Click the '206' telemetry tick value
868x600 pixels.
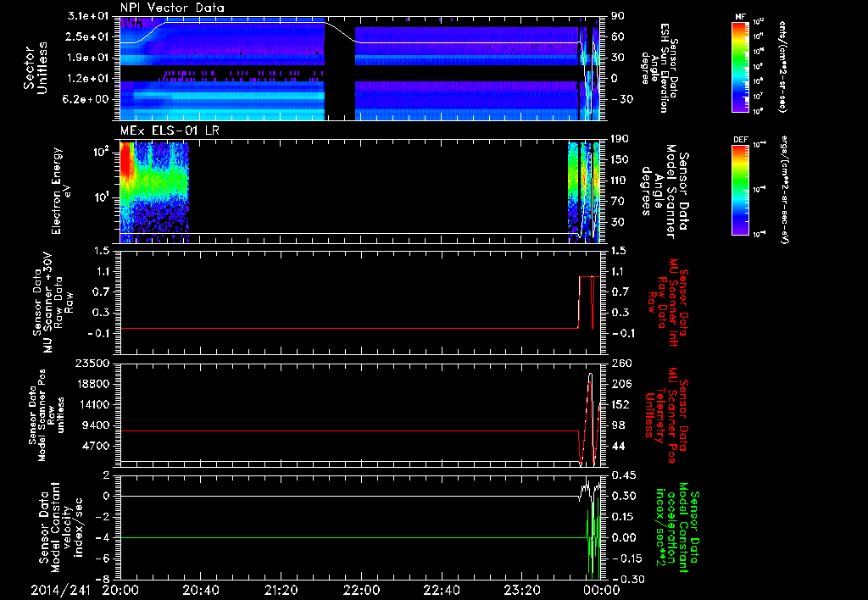(622, 384)
